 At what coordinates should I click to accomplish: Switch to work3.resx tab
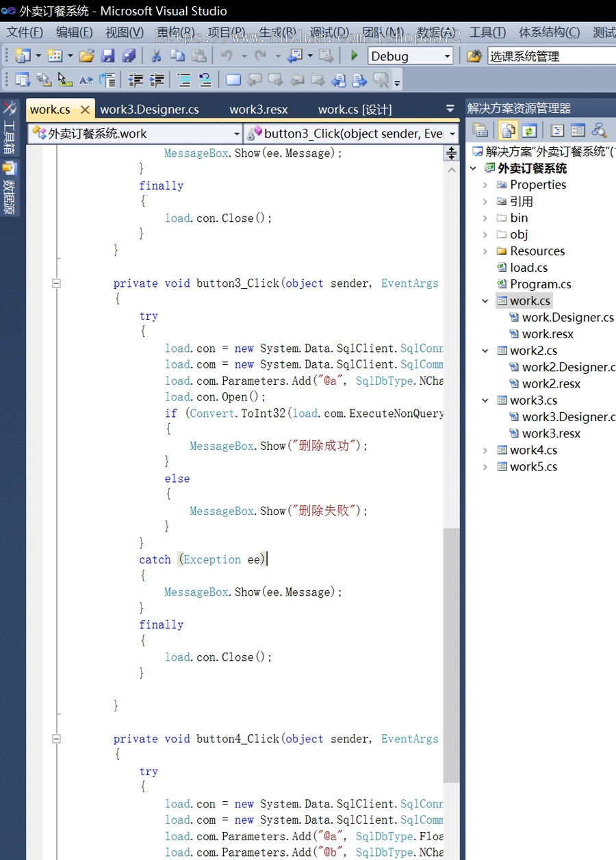(259, 109)
